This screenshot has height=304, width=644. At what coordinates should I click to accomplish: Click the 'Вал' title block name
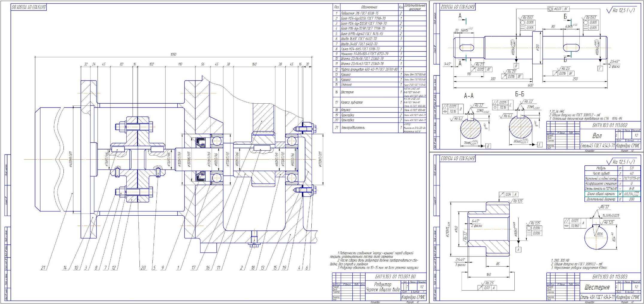(597, 136)
